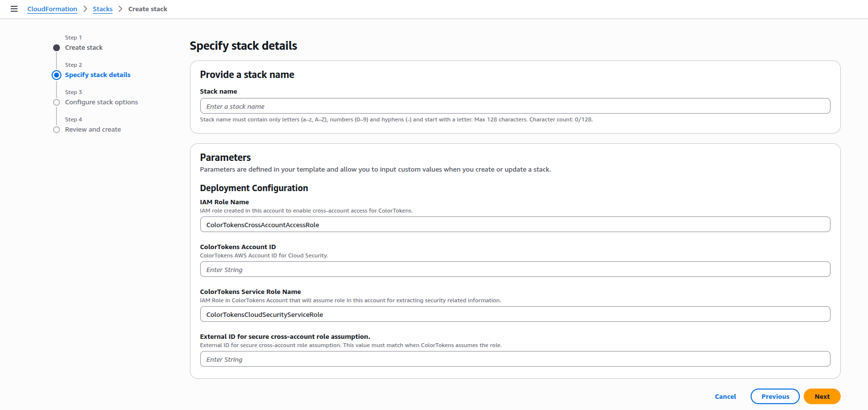The image size is (868, 410).
Task: Go to CloudFormation breadcrumb link
Action: tap(52, 9)
